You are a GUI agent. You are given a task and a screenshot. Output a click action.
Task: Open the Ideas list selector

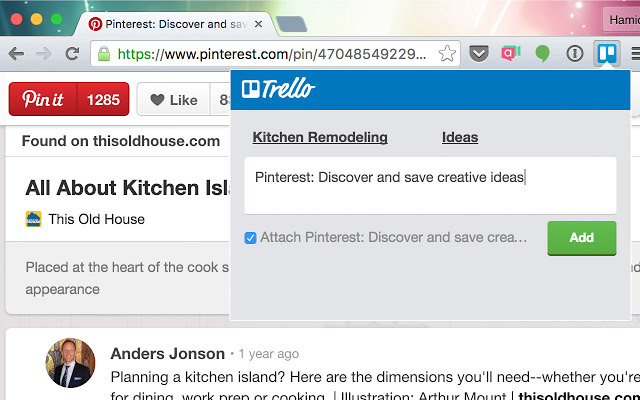[460, 137]
